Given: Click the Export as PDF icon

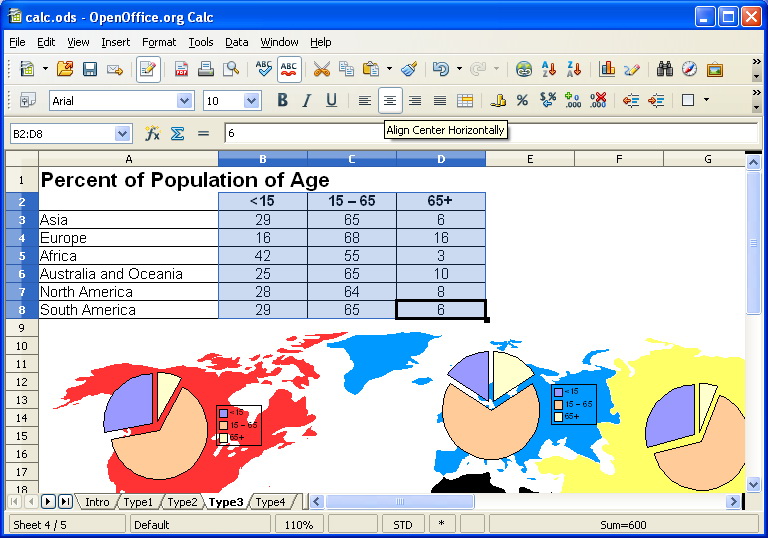Looking at the screenshot, I should point(182,69).
